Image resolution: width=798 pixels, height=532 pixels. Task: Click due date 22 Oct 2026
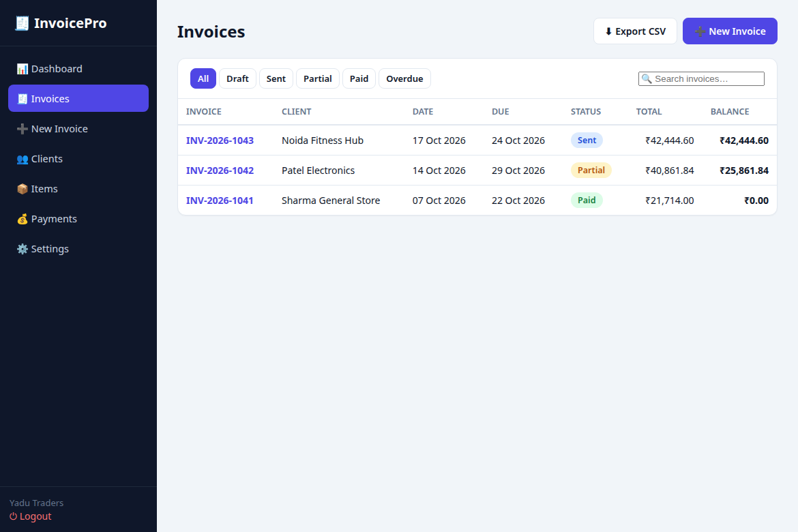518,201
